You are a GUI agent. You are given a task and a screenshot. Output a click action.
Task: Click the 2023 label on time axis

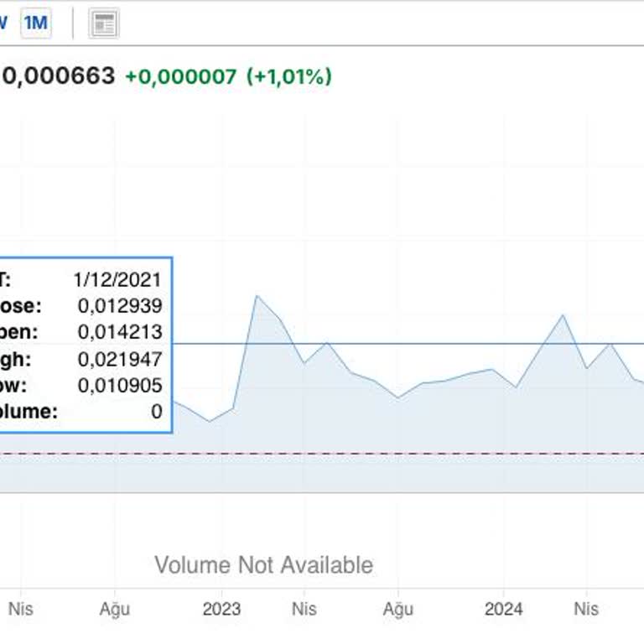pyautogui.click(x=222, y=609)
